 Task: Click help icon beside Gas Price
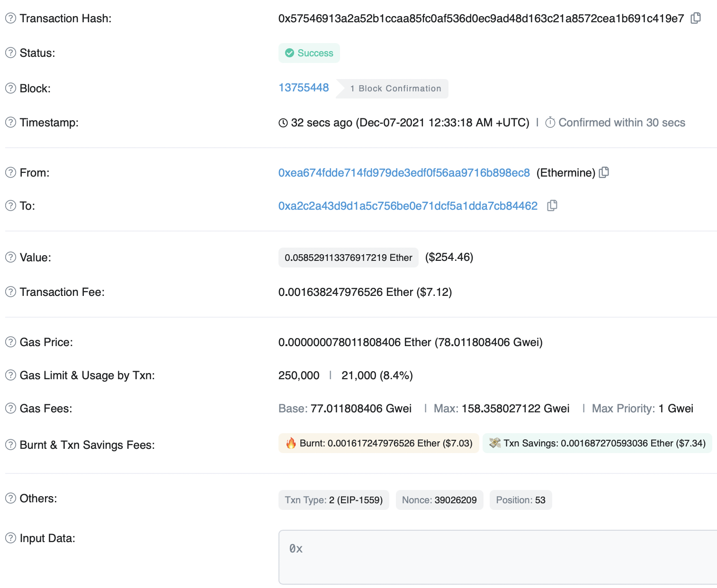(10, 342)
